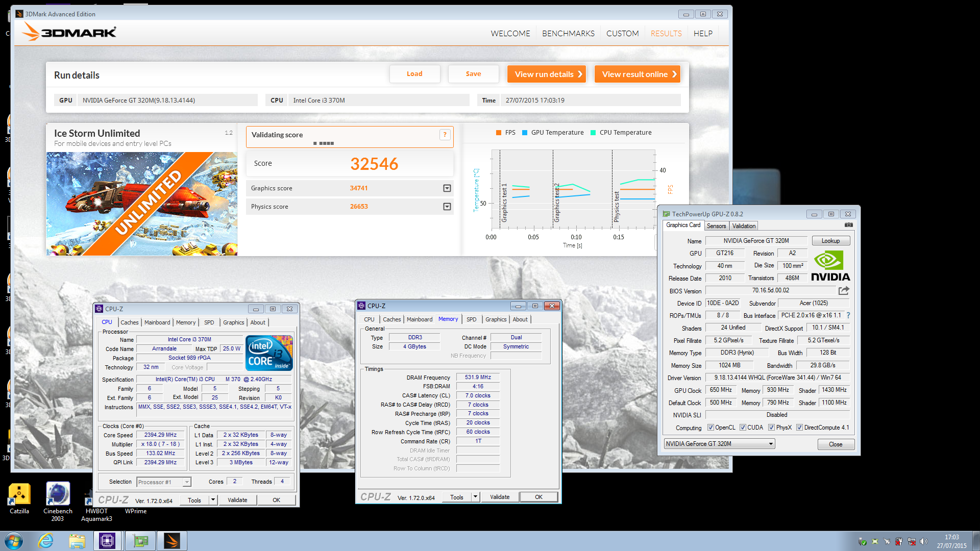Open Tools dropdown arrow in Memory CPU-Z window
The width and height of the screenshot is (980, 551).
pyautogui.click(x=475, y=497)
